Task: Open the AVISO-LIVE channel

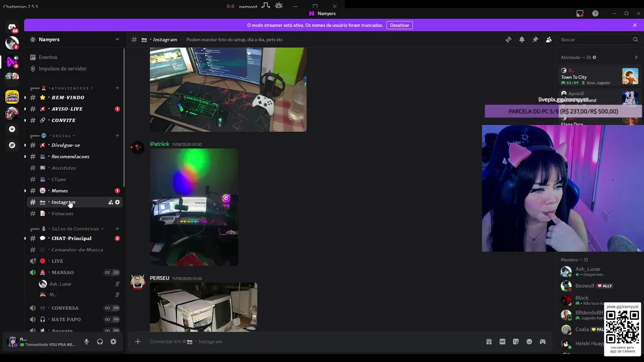Action: tap(74, 109)
